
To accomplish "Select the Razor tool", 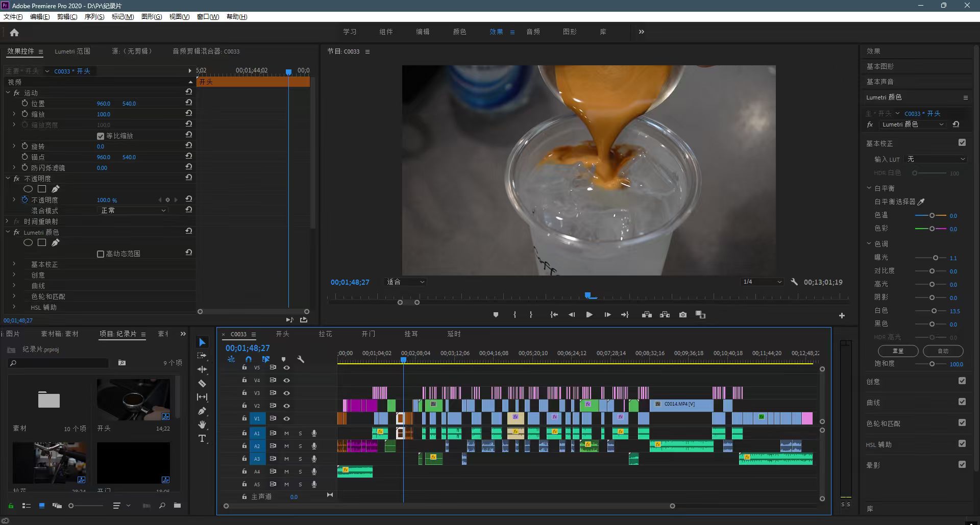I will click(202, 383).
